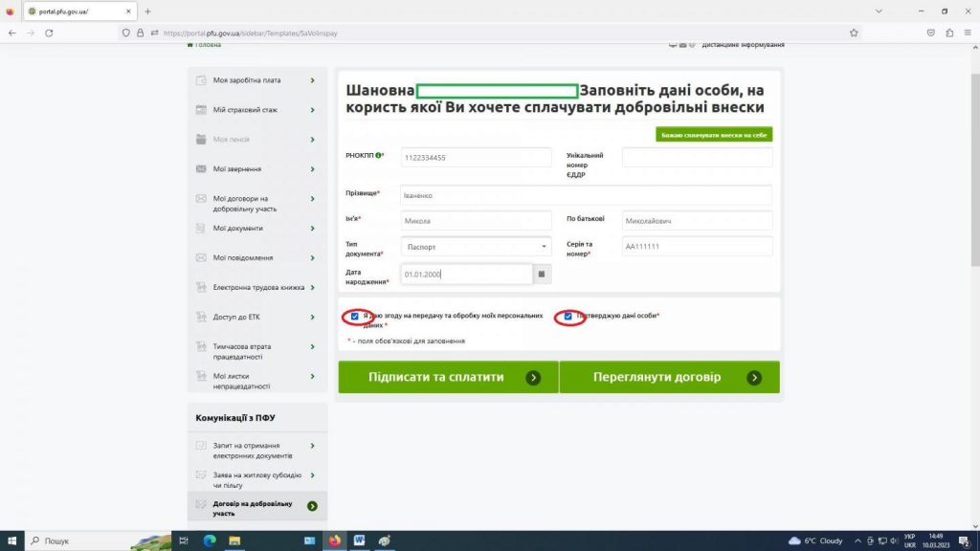
Task: Open the Firefox hamburger menu
Action: coord(968,33)
